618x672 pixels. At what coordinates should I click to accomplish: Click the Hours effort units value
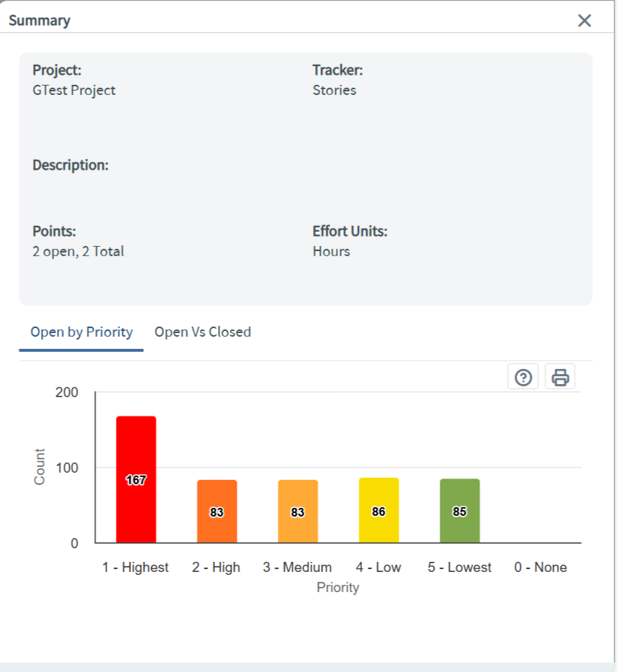(332, 252)
